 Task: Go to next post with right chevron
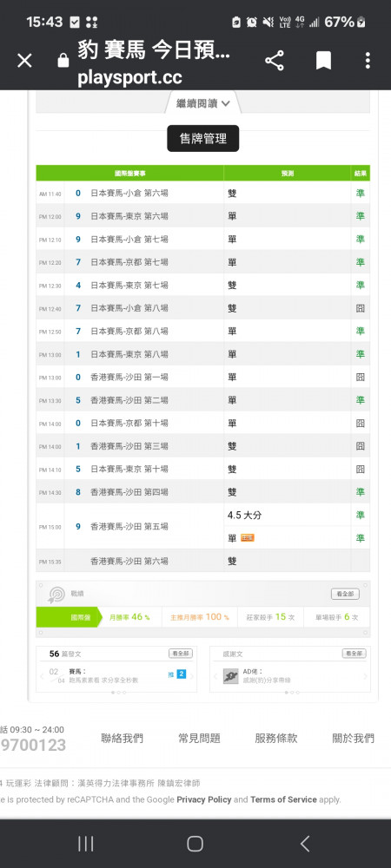[192, 676]
